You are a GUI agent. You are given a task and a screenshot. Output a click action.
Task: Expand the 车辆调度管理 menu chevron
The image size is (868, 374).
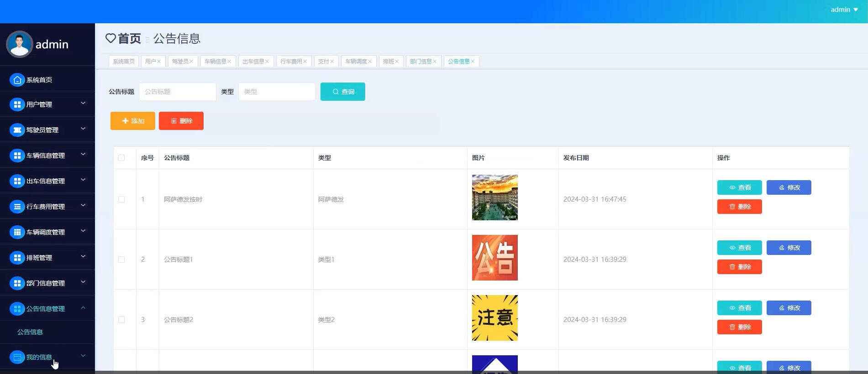pyautogui.click(x=83, y=231)
